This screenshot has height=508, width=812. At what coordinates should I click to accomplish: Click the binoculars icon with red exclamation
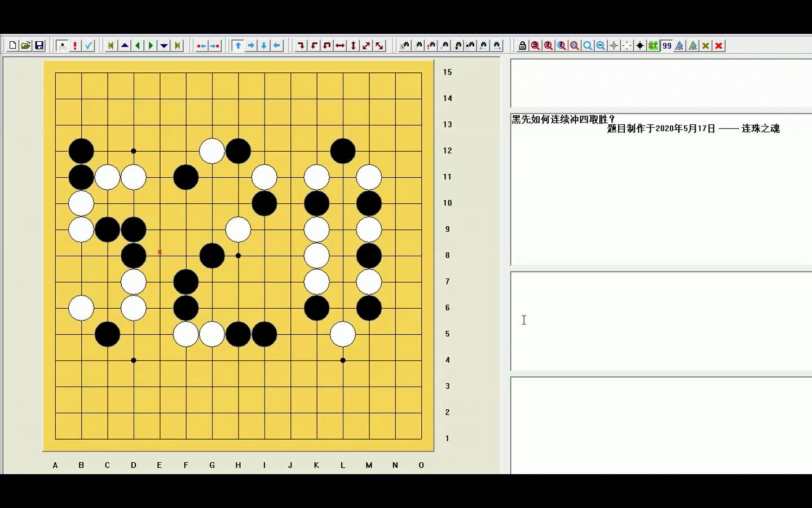point(431,46)
